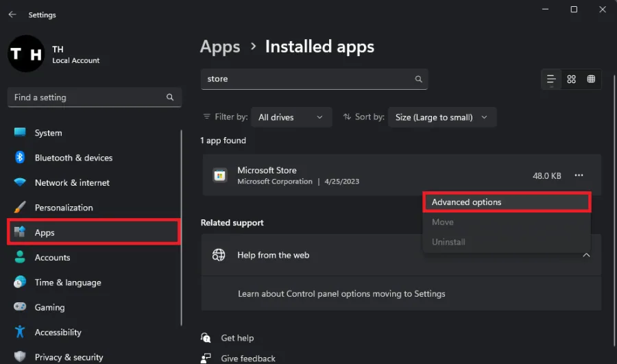The height and width of the screenshot is (364, 617).
Task: Click the Accounts person icon
Action: [20, 257]
